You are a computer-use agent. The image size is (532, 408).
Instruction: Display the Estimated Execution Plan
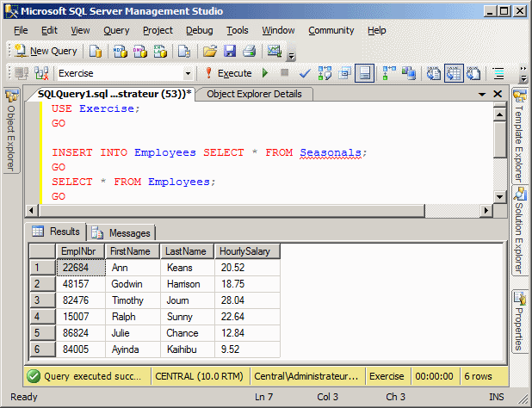[x=325, y=73]
